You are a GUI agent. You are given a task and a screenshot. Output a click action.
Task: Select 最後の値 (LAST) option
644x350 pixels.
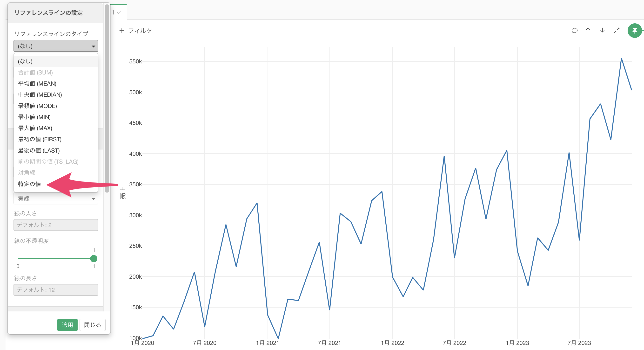(56, 150)
